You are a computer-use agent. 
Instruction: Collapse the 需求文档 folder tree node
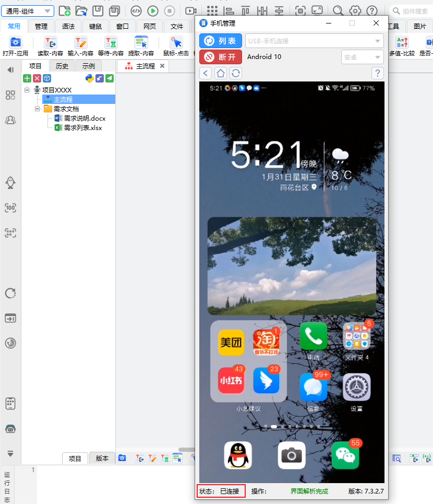pyautogui.click(x=38, y=109)
